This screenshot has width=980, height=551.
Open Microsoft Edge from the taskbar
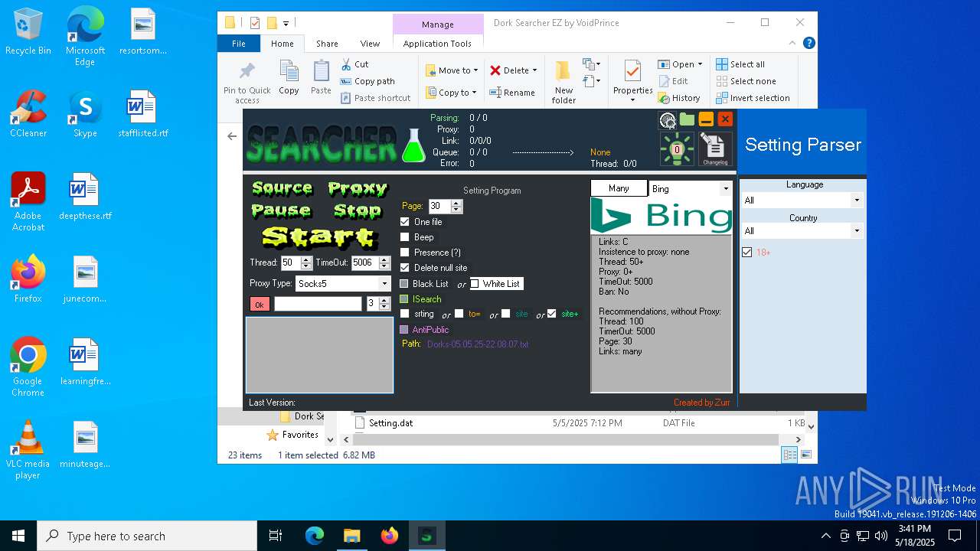tap(315, 536)
